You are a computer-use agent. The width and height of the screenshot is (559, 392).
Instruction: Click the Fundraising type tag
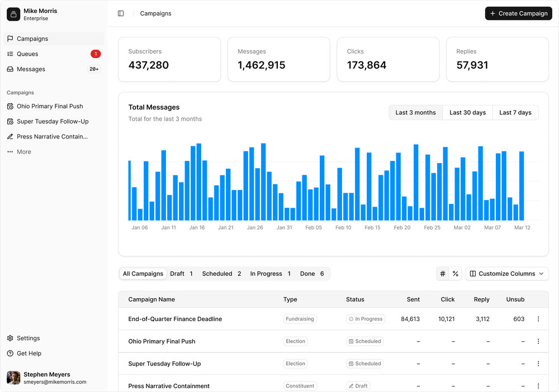(x=300, y=319)
